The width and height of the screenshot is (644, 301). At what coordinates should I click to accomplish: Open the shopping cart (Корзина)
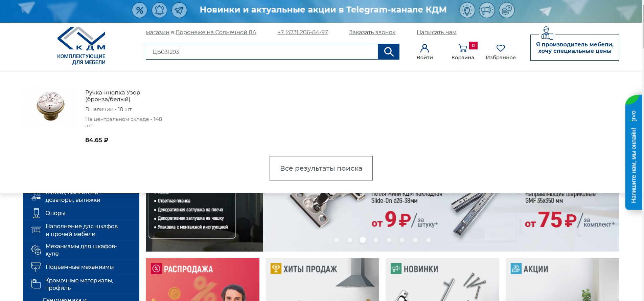463,52
